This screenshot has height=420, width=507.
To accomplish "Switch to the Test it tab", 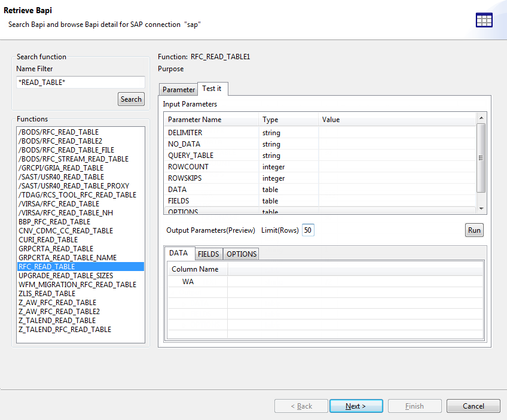I will (x=213, y=88).
